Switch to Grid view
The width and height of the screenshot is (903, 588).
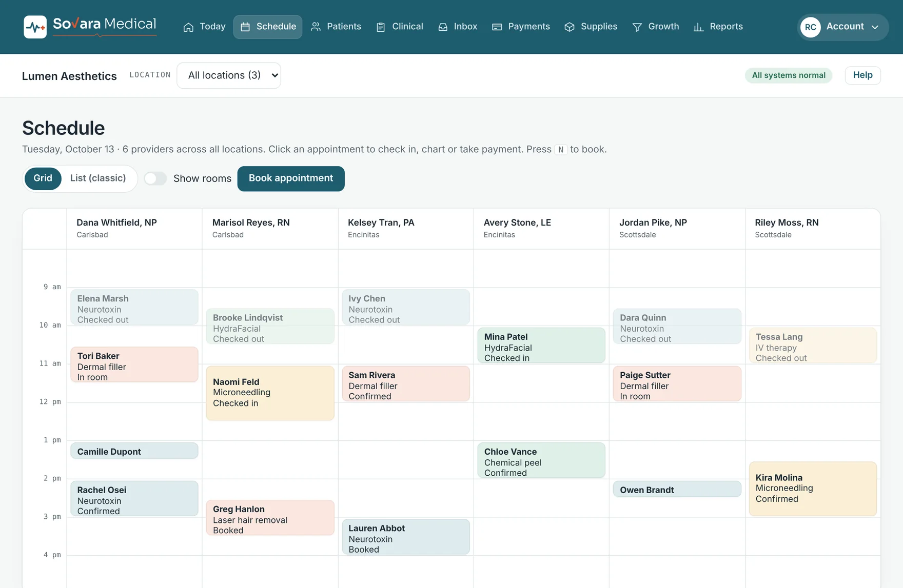43,178
